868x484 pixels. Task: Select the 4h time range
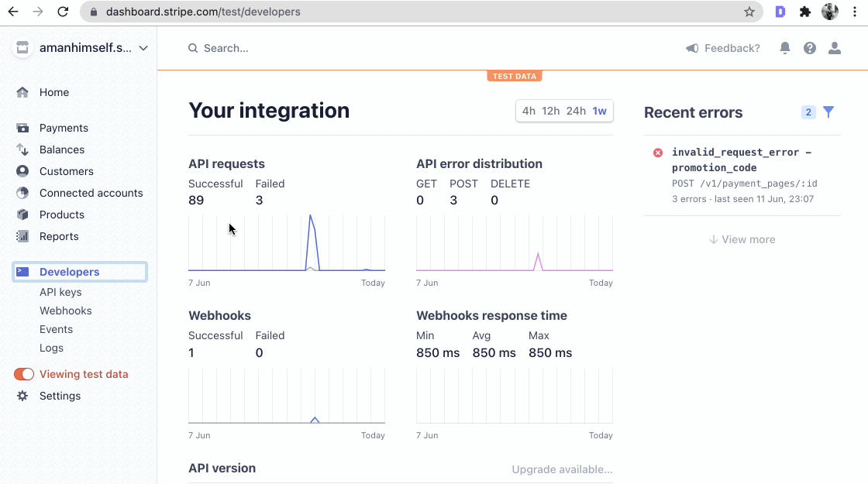[529, 111]
